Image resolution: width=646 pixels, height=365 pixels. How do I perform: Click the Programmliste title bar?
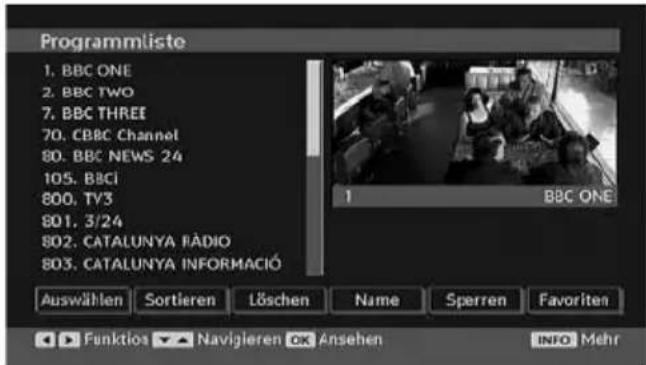pyautogui.click(x=313, y=41)
